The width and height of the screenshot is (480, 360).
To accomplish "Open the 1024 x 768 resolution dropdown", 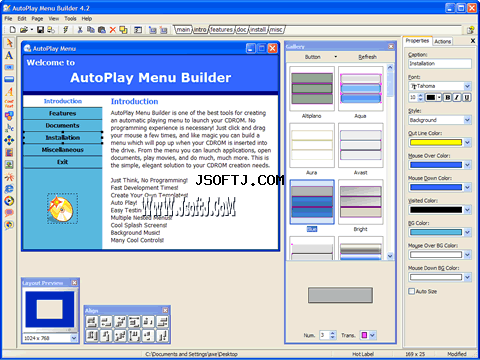I will click(74, 338).
